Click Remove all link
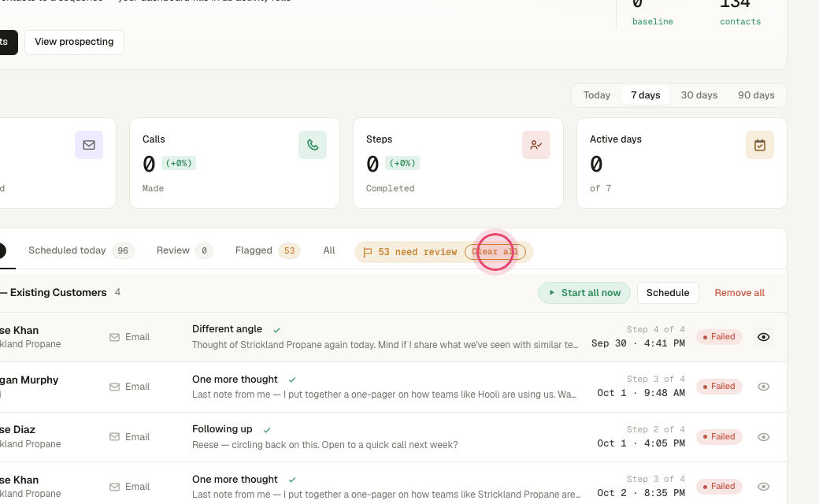Image resolution: width=819 pixels, height=504 pixels. click(739, 293)
